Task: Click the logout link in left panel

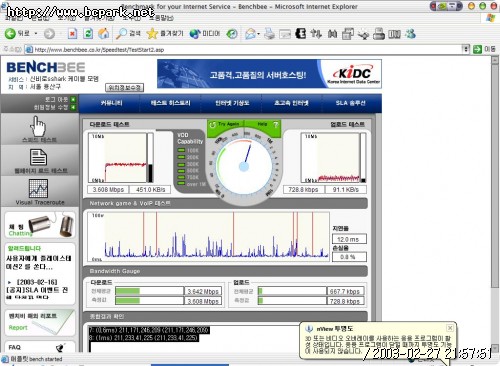Action: coord(60,99)
